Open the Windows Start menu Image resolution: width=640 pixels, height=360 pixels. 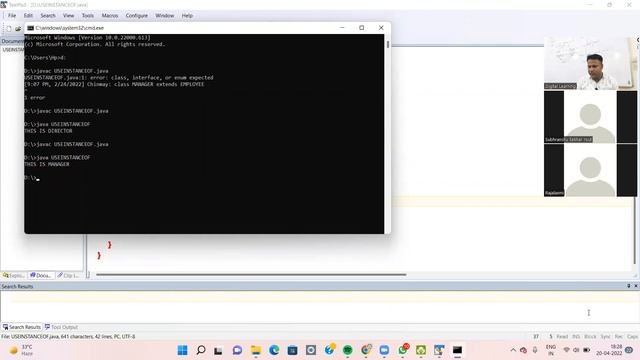coord(182,350)
